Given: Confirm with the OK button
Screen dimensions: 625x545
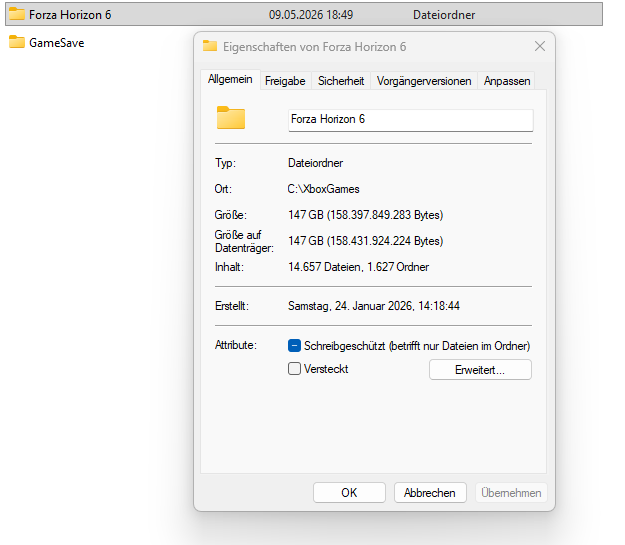Looking at the screenshot, I should [x=349, y=493].
